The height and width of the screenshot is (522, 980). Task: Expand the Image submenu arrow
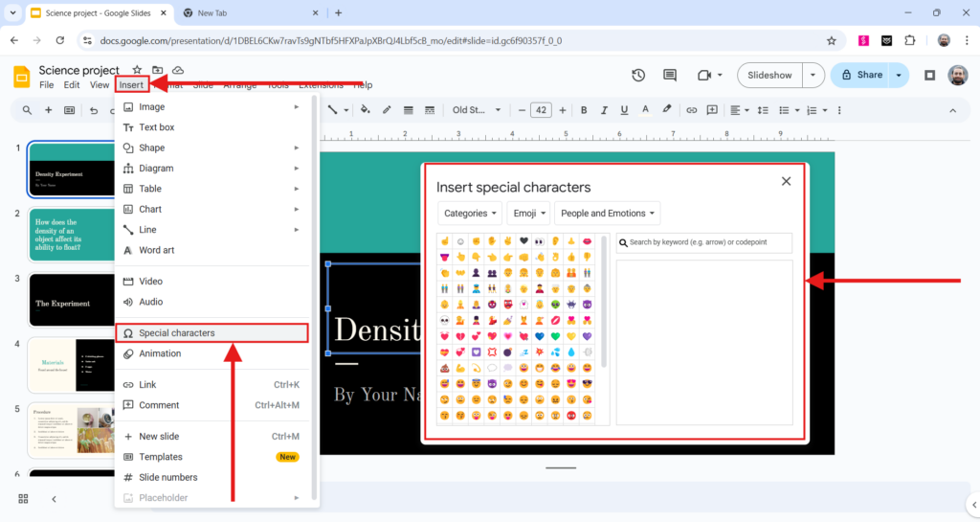click(x=297, y=107)
